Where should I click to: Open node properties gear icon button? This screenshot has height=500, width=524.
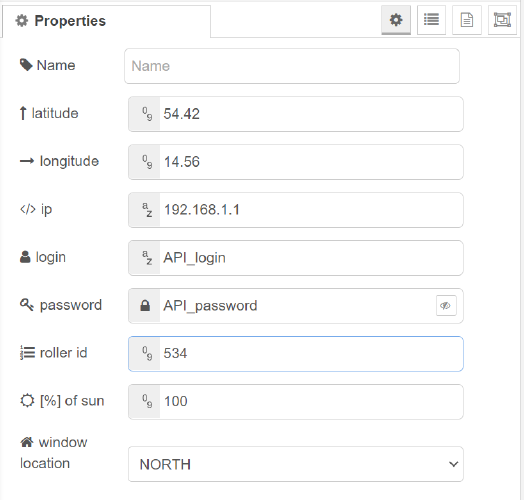[x=396, y=20]
